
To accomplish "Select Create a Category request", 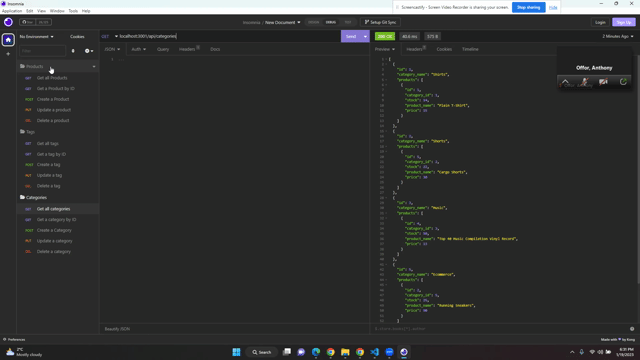I will click(54, 230).
